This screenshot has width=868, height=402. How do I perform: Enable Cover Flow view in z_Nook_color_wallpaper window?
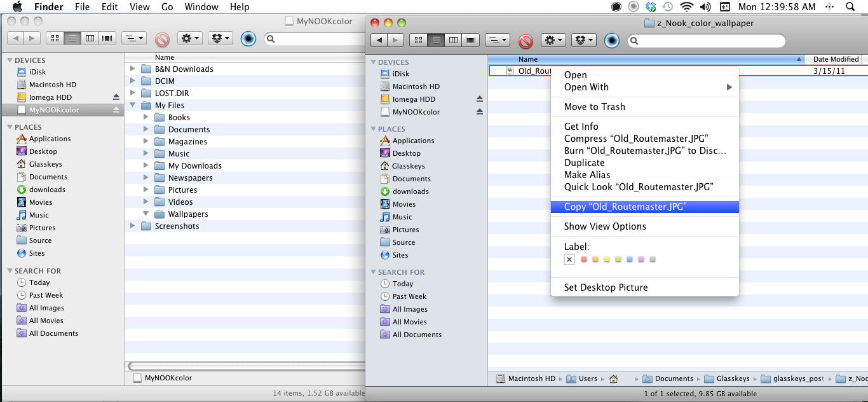click(471, 41)
